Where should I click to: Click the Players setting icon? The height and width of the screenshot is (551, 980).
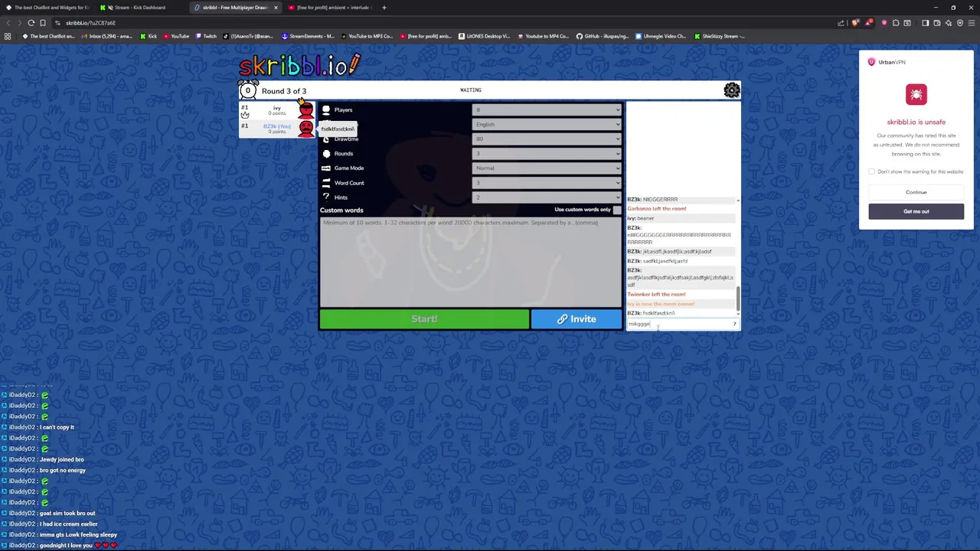tap(326, 110)
